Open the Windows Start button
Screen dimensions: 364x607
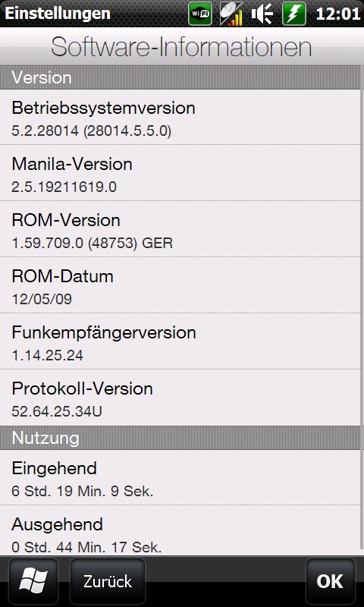[x=33, y=581]
